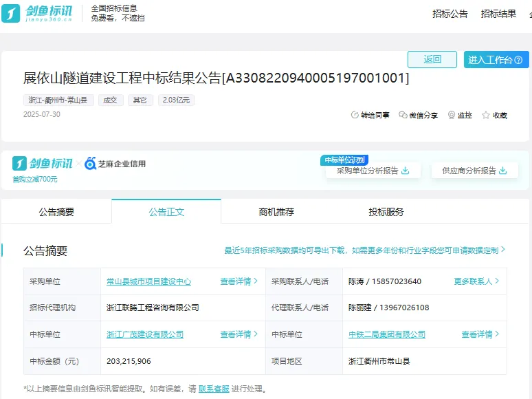
Task: Click the 微信分享 WeChat share icon
Action: [402, 116]
